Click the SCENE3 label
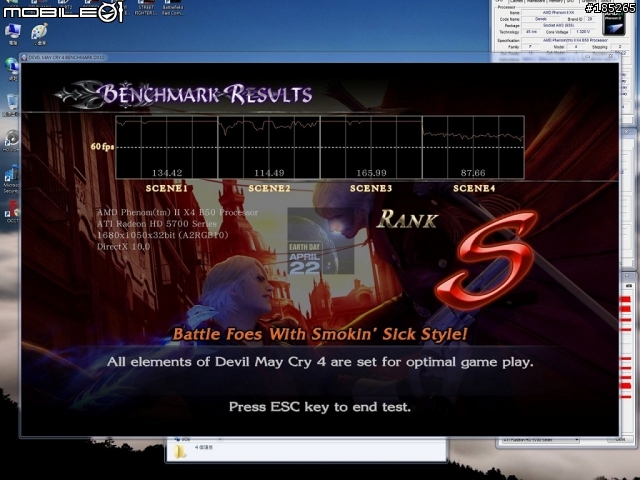Image resolution: width=640 pixels, height=480 pixels. pos(371,188)
